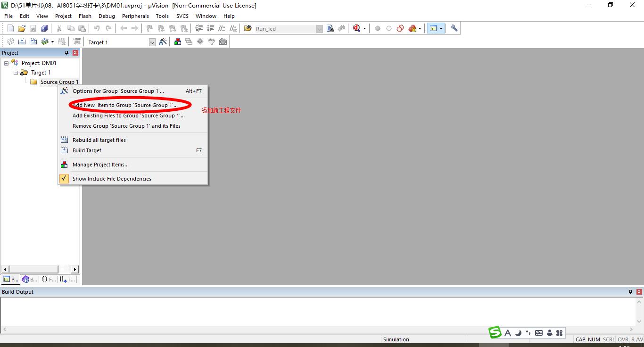Image resolution: width=644 pixels, height=347 pixels.
Task: Click the Download to flash LOAD icon
Action: (77, 41)
